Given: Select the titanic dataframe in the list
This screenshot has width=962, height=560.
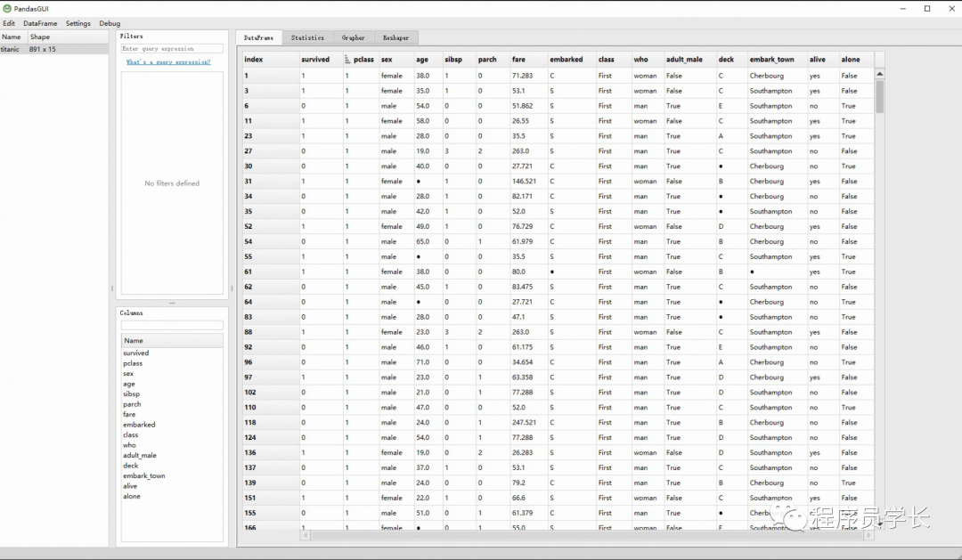Looking at the screenshot, I should pos(54,49).
